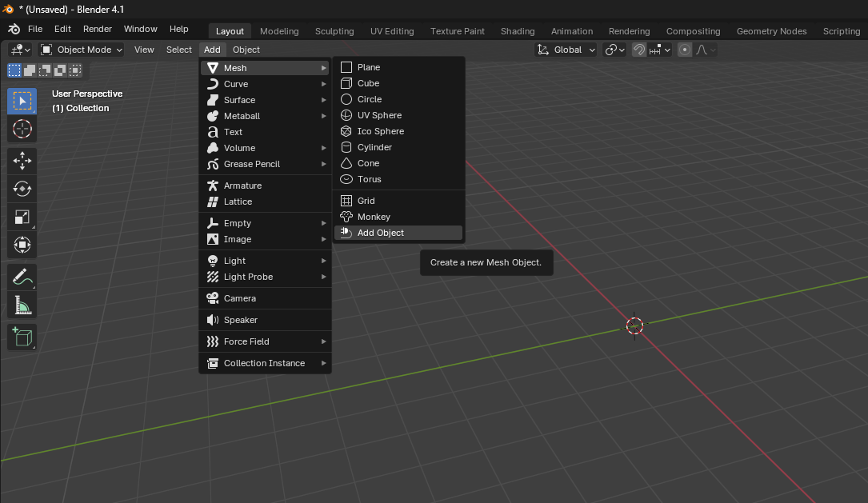Image resolution: width=868 pixels, height=503 pixels.
Task: Add a UV Sphere mesh
Action: (398, 115)
